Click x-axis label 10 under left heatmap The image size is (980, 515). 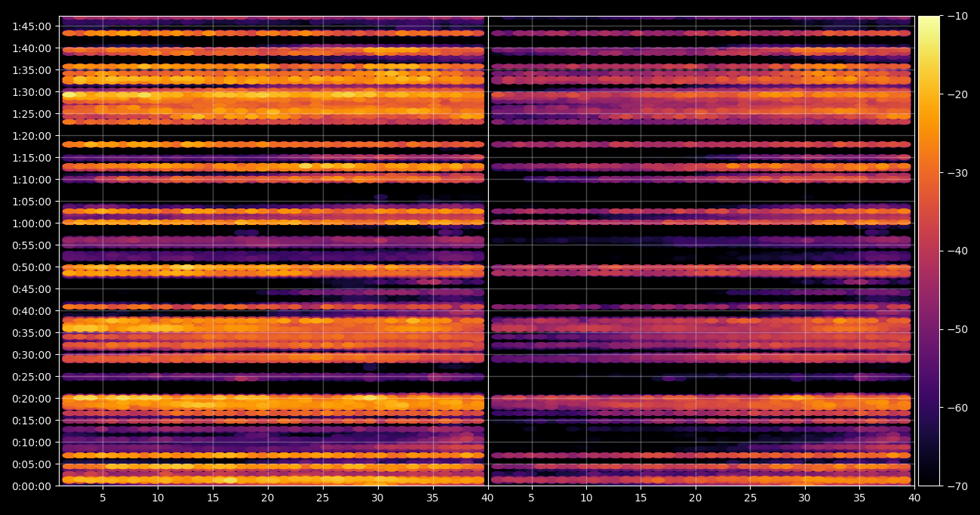pyautogui.click(x=158, y=498)
